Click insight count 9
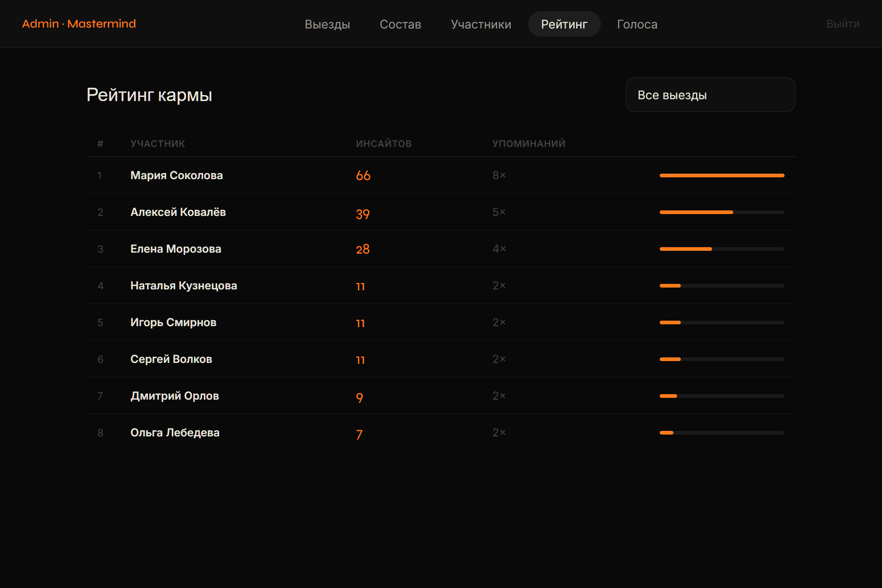 pos(359,398)
